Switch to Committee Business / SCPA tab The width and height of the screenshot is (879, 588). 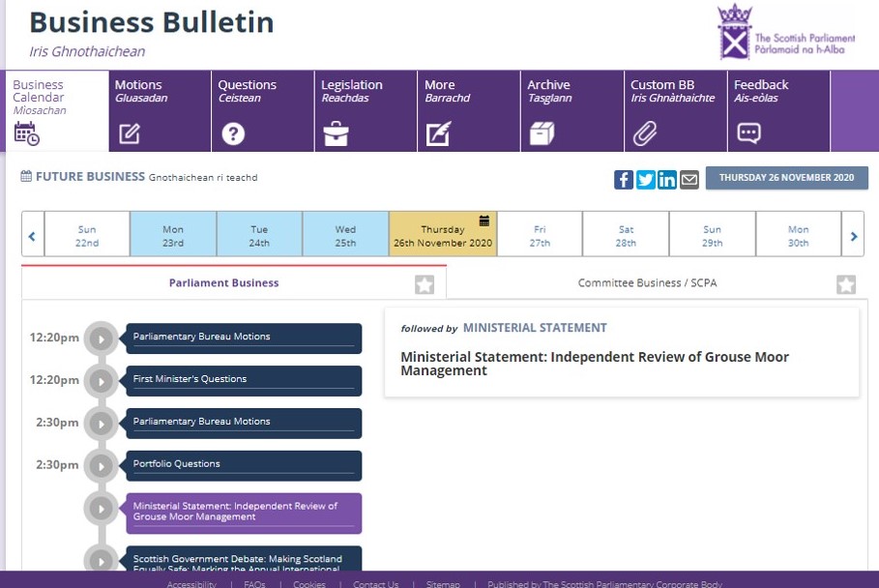pyautogui.click(x=647, y=283)
